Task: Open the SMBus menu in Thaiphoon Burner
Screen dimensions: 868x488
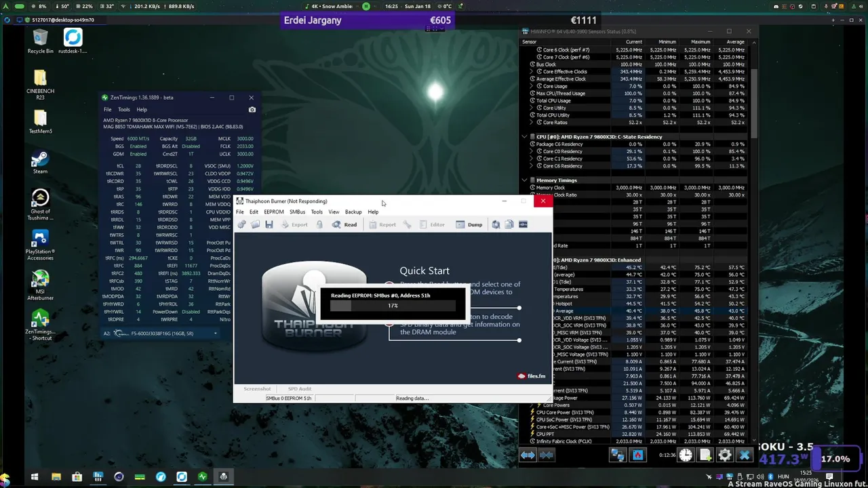Action: coord(297,212)
